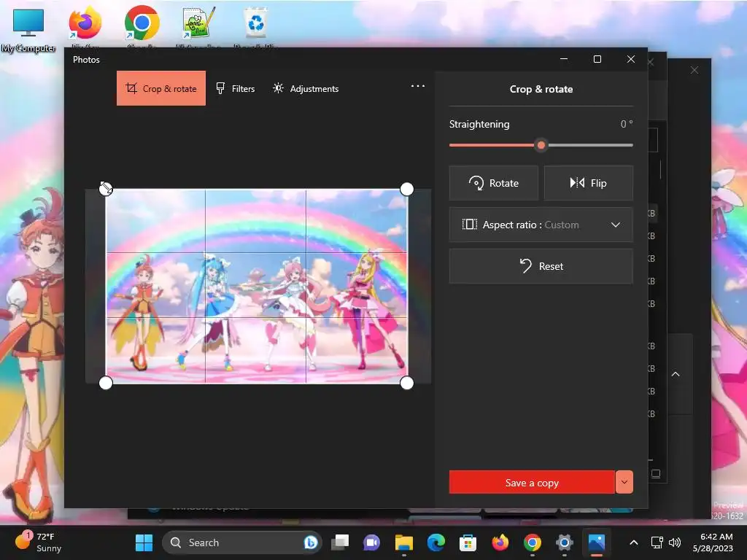Click the Straightening slider handle

[541, 145]
